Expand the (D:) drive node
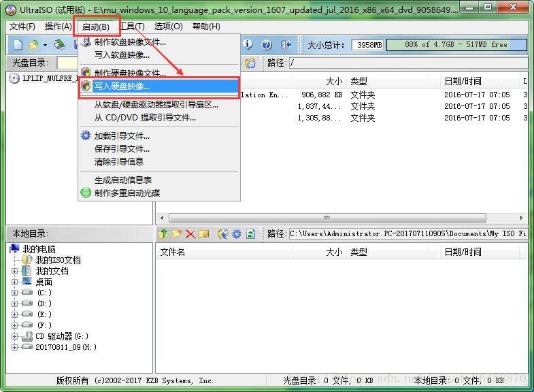The height and width of the screenshot is (392, 534). pyautogui.click(x=14, y=304)
